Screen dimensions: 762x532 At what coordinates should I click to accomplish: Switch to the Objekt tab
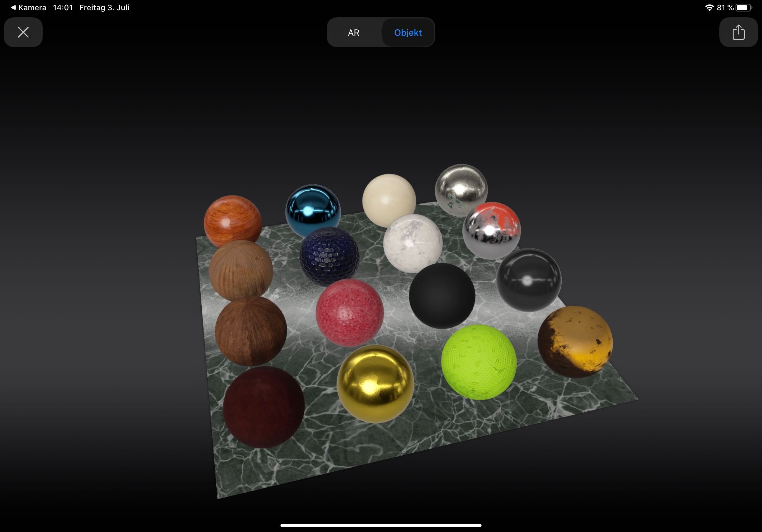[x=407, y=32]
